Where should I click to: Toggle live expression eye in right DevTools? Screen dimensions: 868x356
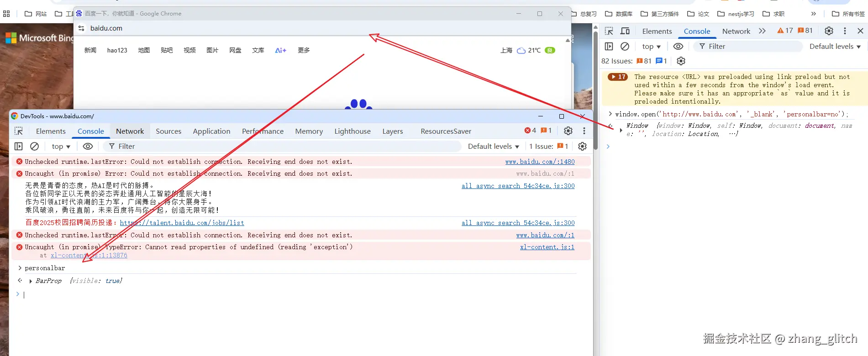pyautogui.click(x=678, y=46)
